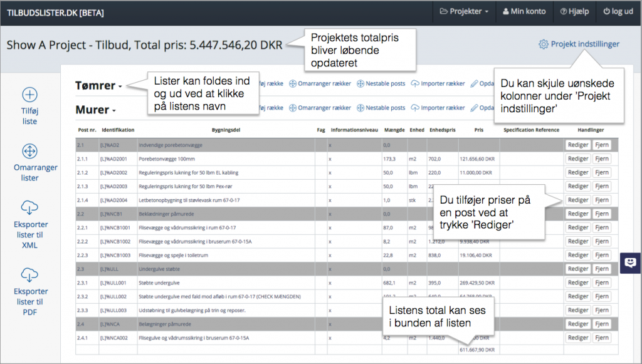Click the Eksporter lister til XML cloud icon
642x364 pixels.
click(x=29, y=207)
